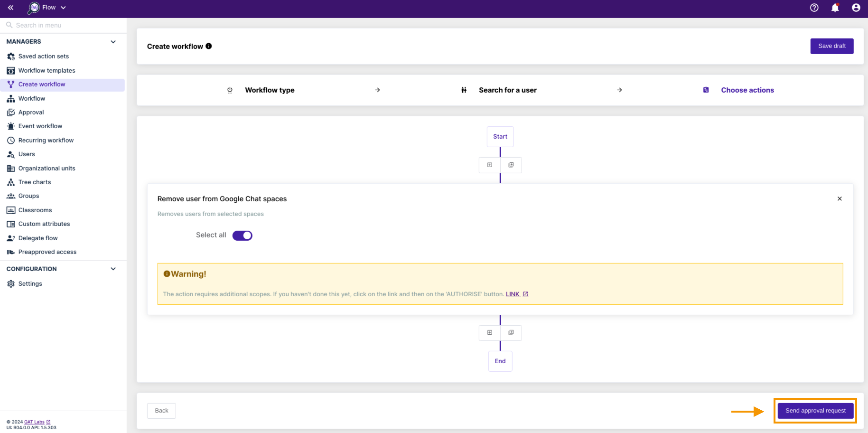
Task: Collapse the CONFIGURATION section chevron
Action: click(113, 269)
